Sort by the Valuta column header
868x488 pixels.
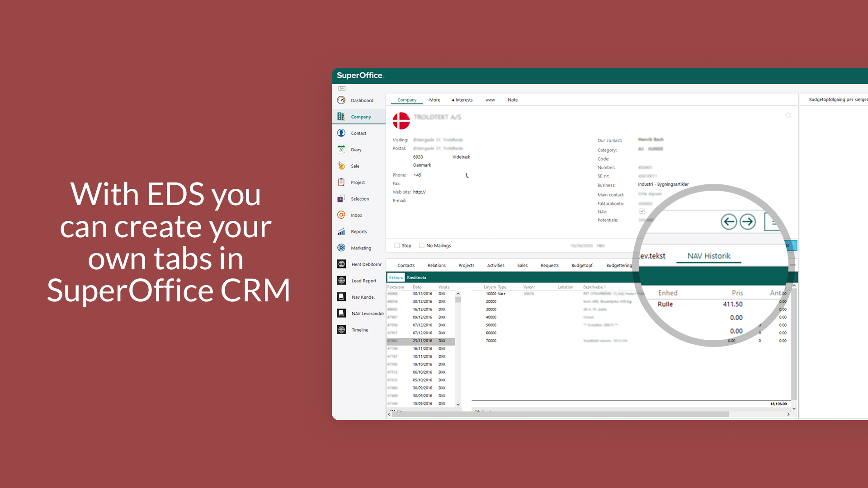click(x=443, y=287)
